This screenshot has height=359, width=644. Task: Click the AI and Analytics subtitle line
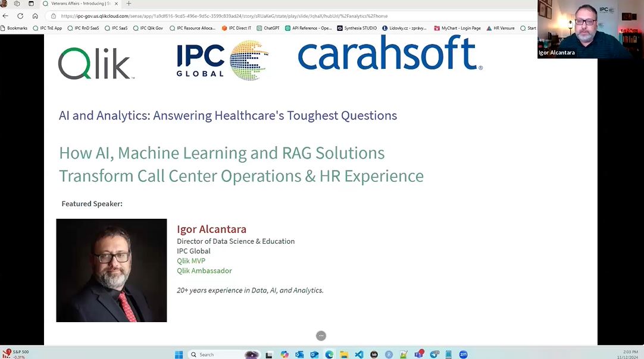pyautogui.click(x=228, y=115)
